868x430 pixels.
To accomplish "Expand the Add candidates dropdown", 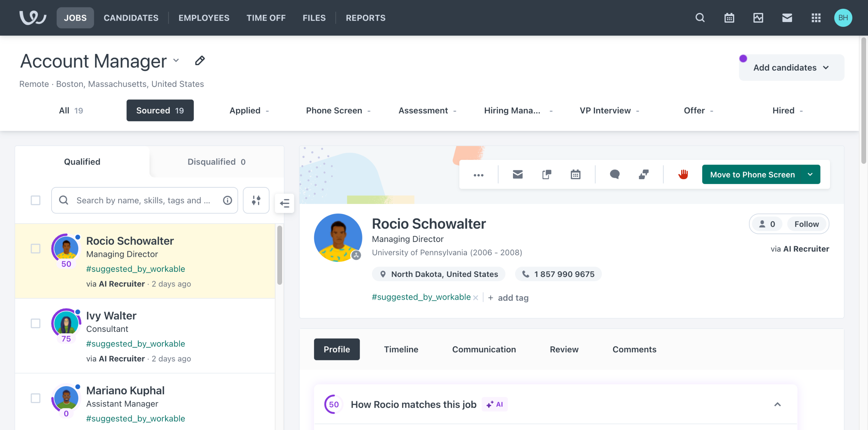I will [x=791, y=68].
